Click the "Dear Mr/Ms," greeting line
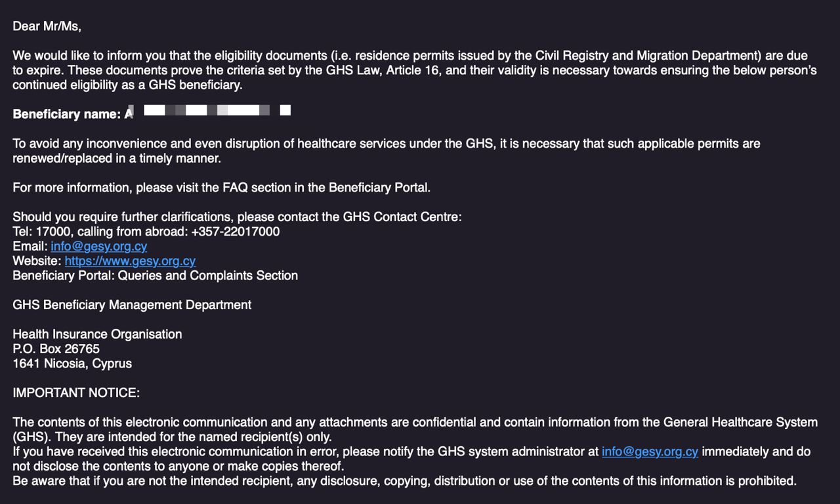The image size is (840, 504). [x=47, y=26]
